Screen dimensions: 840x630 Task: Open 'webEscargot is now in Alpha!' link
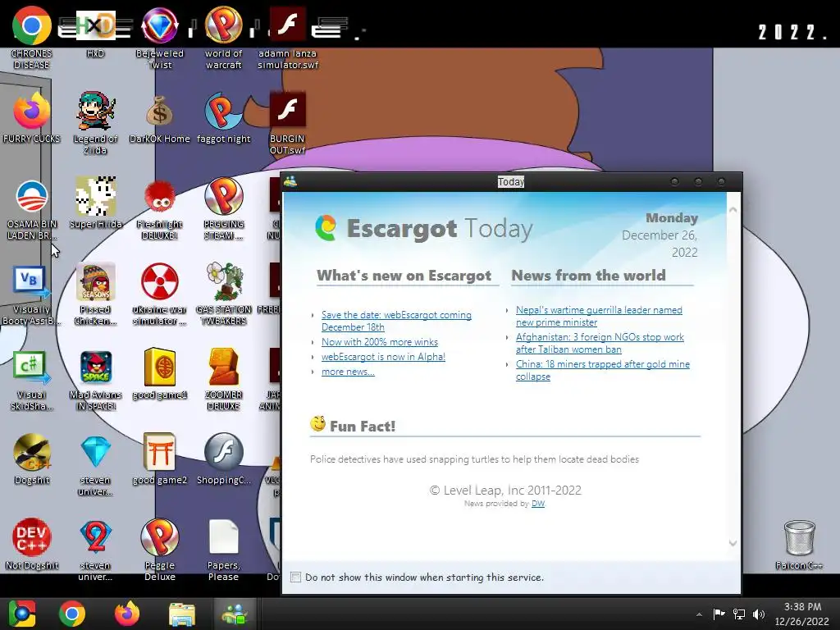click(x=383, y=357)
